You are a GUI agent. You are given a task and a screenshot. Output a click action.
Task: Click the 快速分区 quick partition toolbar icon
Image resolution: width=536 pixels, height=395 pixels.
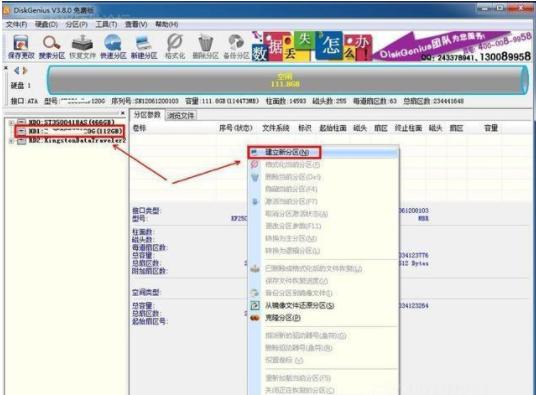click(113, 47)
